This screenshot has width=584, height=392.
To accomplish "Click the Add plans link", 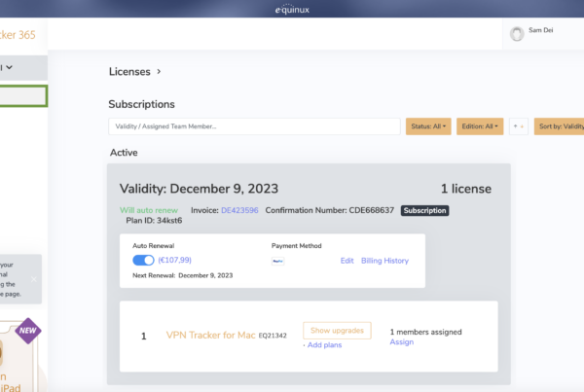I will [324, 345].
